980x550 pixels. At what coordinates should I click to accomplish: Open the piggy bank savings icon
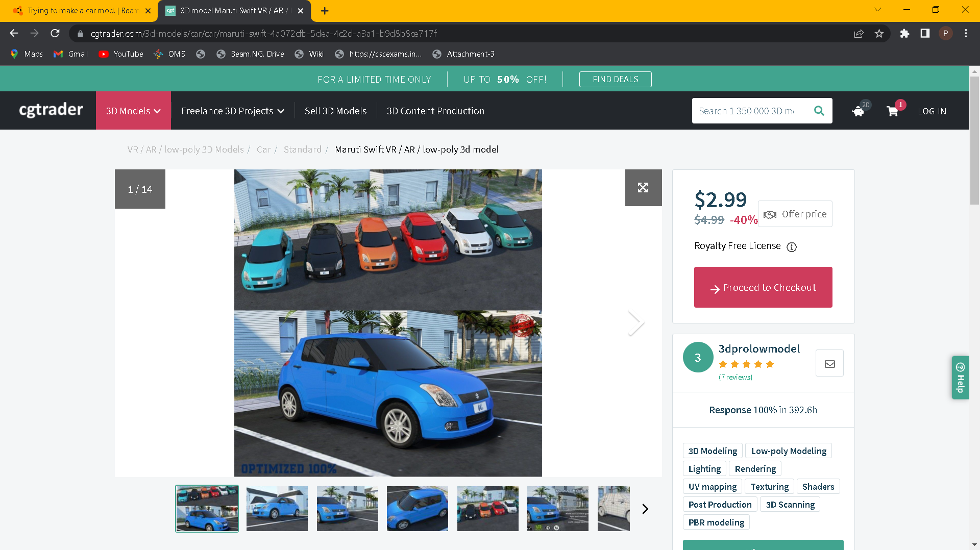tap(859, 111)
